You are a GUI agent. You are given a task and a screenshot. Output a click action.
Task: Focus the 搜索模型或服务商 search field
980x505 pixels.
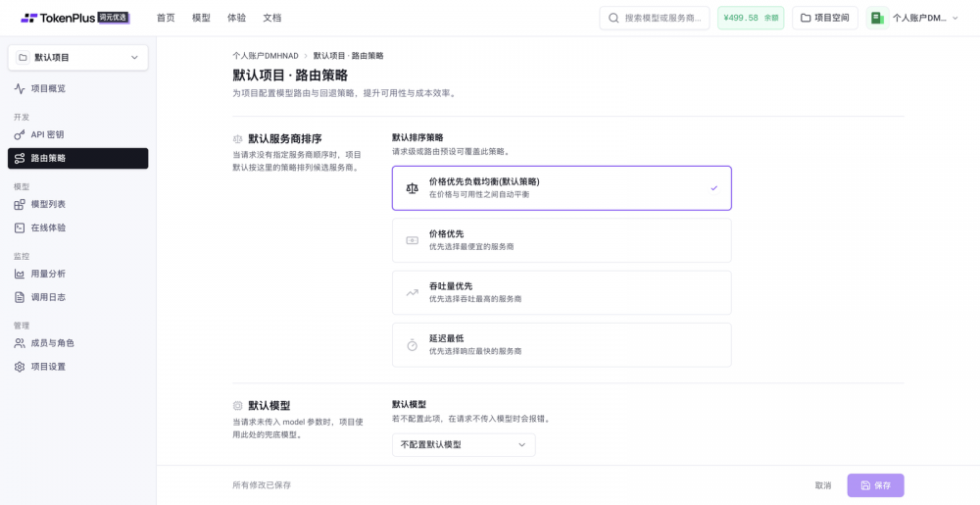[x=655, y=18]
